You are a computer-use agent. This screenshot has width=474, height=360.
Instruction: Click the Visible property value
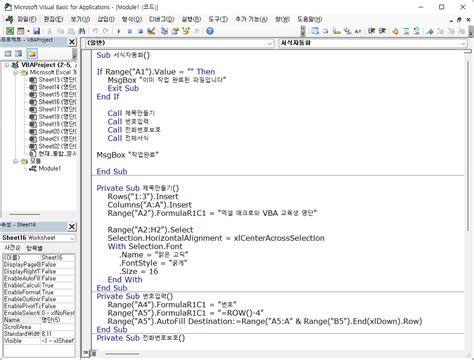click(58, 341)
